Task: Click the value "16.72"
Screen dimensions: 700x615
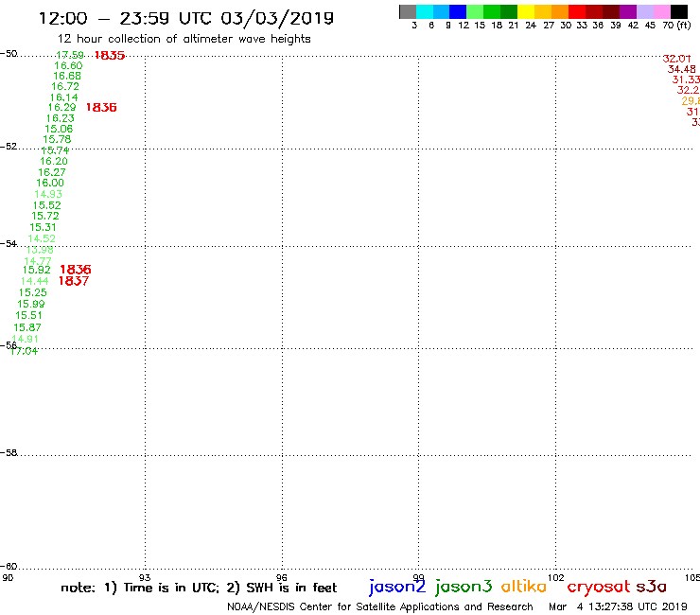Action: pos(65,86)
